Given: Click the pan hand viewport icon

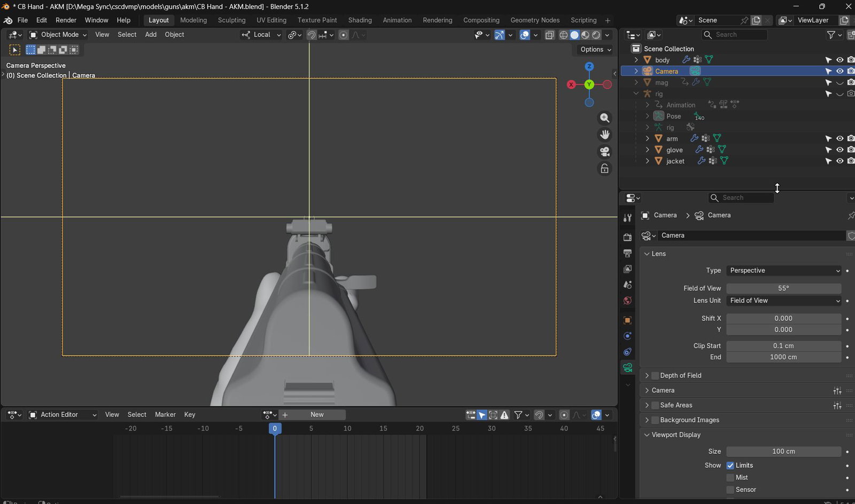Looking at the screenshot, I should [604, 135].
